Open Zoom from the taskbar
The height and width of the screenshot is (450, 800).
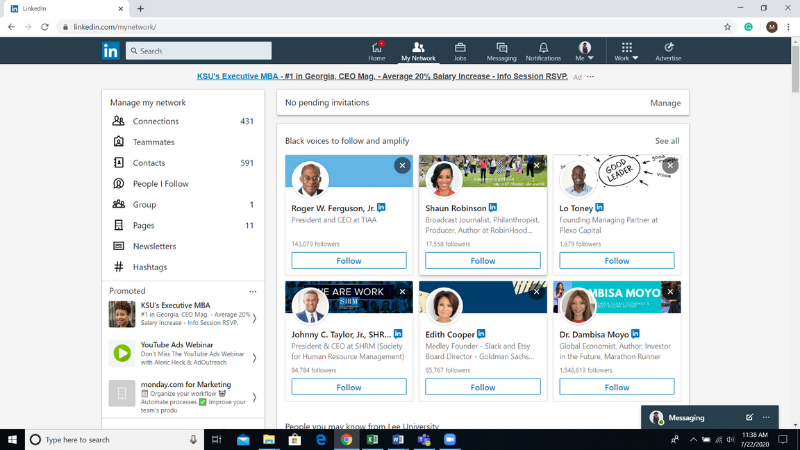[x=450, y=439]
